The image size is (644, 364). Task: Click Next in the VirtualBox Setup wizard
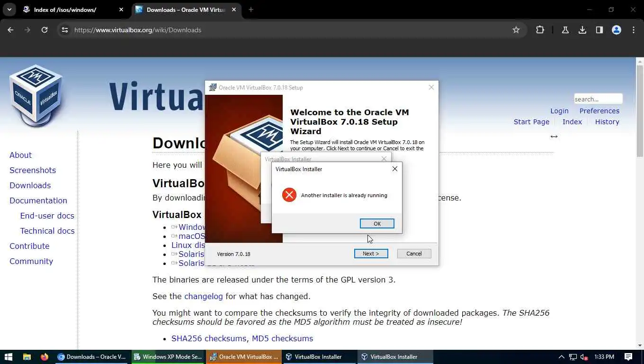[371, 254]
